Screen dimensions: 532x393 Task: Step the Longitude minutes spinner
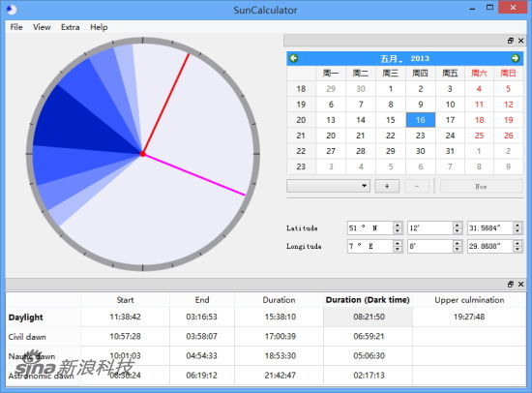(458, 246)
